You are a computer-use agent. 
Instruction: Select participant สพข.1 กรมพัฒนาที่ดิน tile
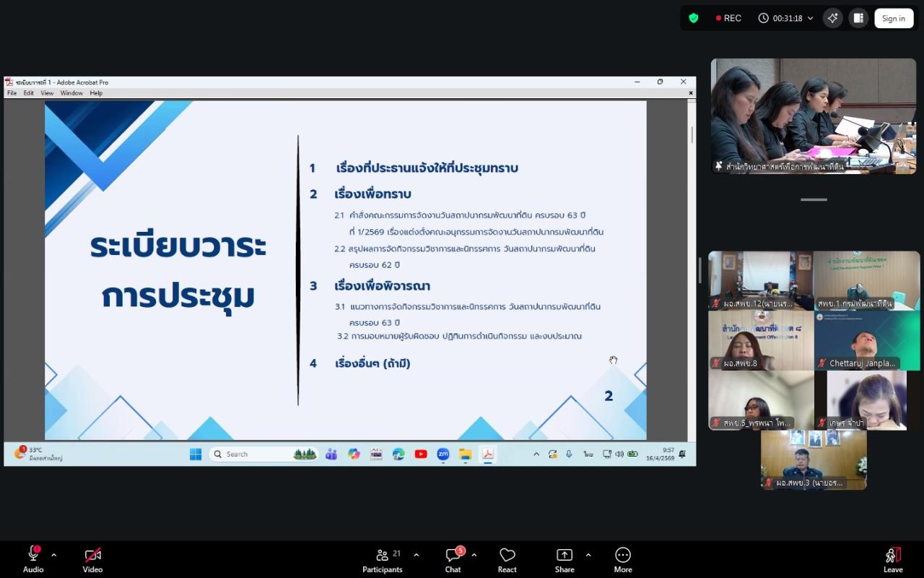point(867,280)
